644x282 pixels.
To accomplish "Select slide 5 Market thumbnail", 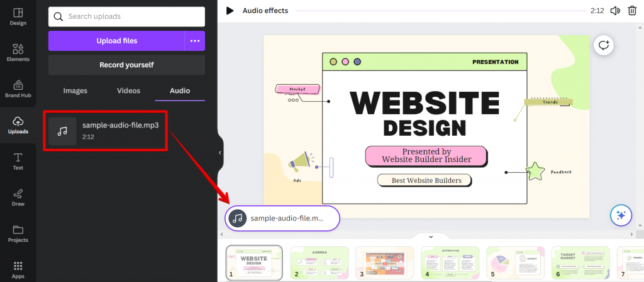I will point(516,263).
